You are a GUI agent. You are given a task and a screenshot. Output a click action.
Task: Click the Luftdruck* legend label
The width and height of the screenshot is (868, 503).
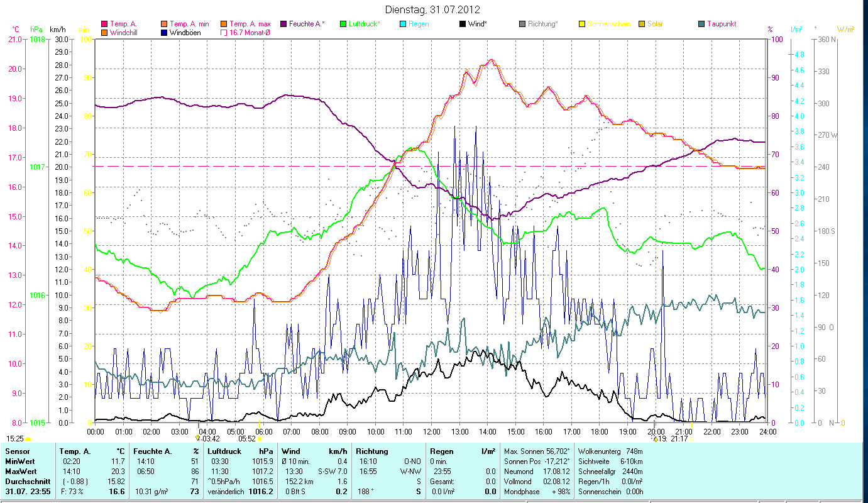click(365, 24)
